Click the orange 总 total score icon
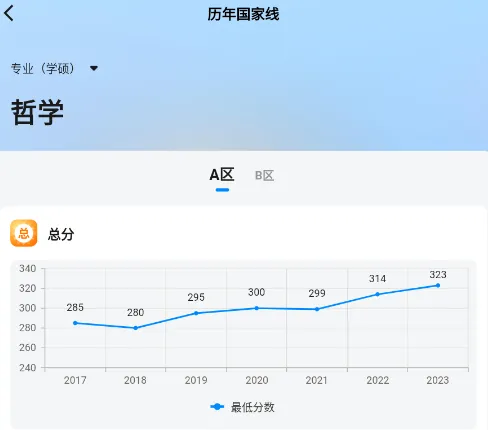 24,233
